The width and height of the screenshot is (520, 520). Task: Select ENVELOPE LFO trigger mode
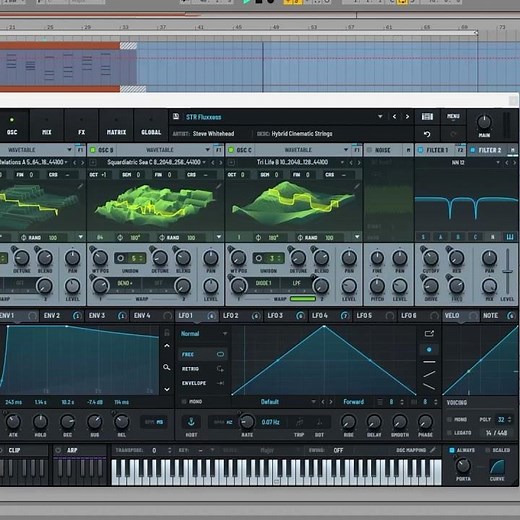[x=202, y=383]
